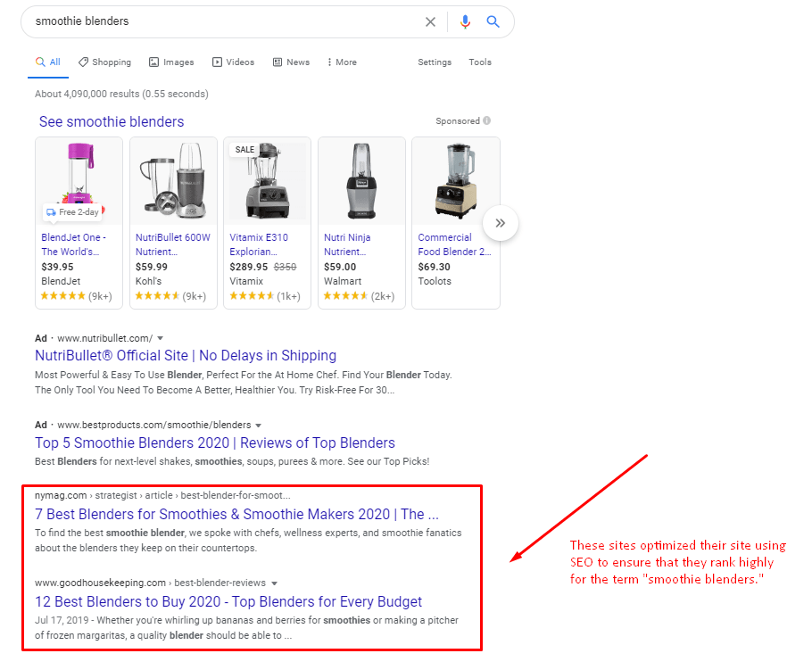Open the News results tab
Image resolution: width=812 pixels, height=670 pixels.
click(291, 62)
